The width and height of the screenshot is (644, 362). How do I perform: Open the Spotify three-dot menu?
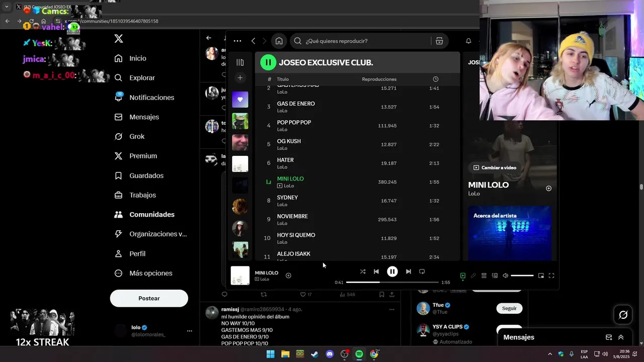point(237,41)
